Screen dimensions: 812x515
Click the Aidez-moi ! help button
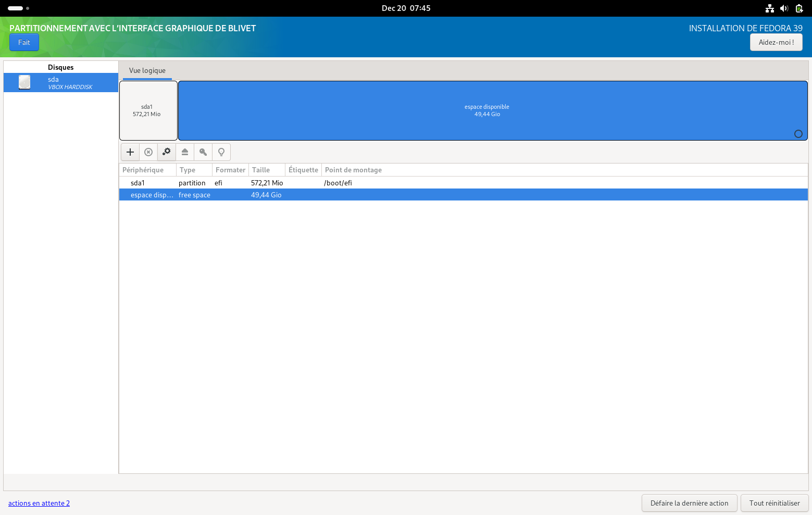776,42
